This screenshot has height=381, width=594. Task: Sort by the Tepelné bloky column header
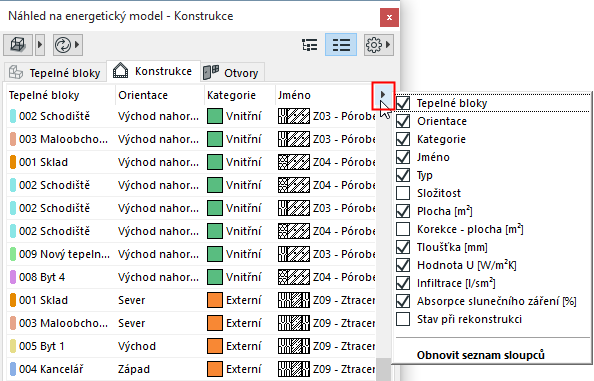[44, 95]
